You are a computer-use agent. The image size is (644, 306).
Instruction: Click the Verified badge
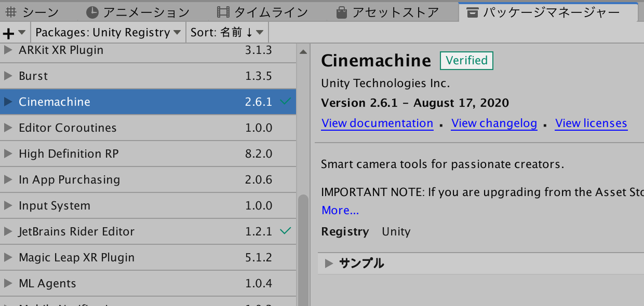466,61
